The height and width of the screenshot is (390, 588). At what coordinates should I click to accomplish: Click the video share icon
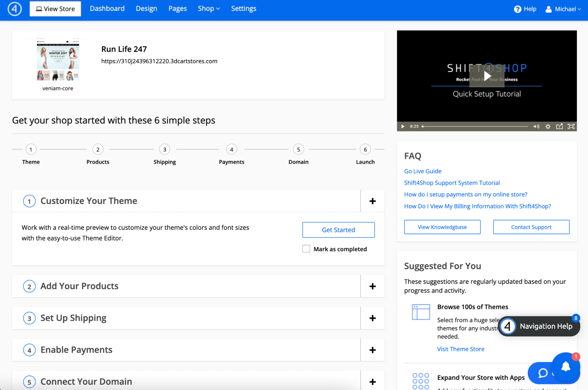(559, 126)
